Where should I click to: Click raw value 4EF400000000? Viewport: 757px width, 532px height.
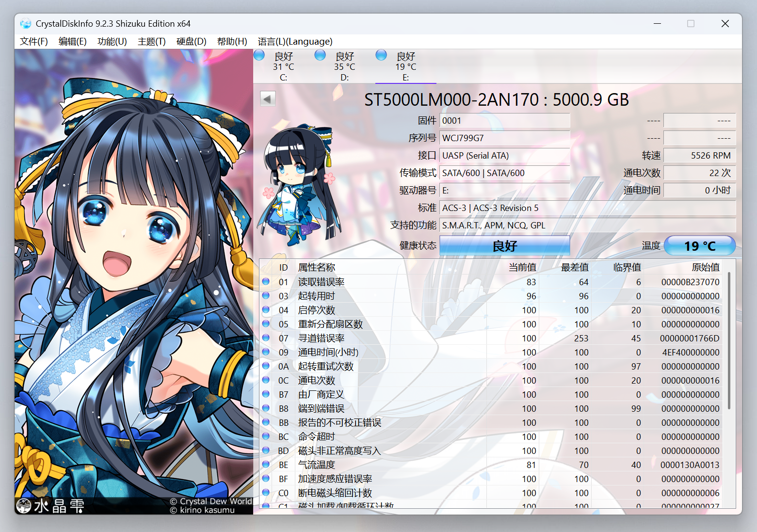pyautogui.click(x=691, y=352)
